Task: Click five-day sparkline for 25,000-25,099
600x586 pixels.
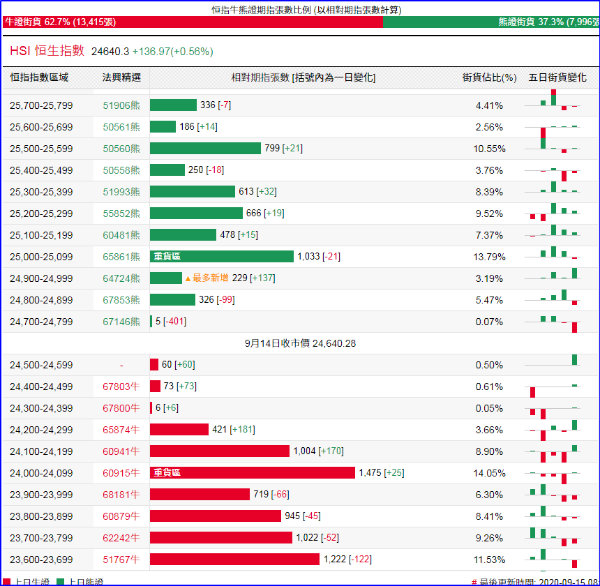Action: (x=553, y=253)
